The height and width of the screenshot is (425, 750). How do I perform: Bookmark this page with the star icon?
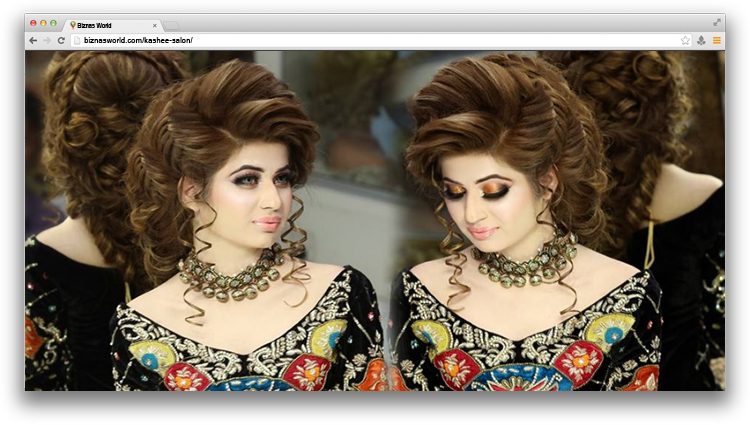click(685, 41)
